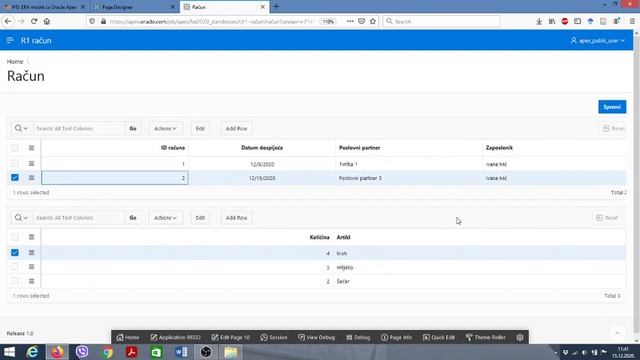Viewport: 640px width, 360px height.
Task: Open row menu for kruh item
Action: (31, 253)
